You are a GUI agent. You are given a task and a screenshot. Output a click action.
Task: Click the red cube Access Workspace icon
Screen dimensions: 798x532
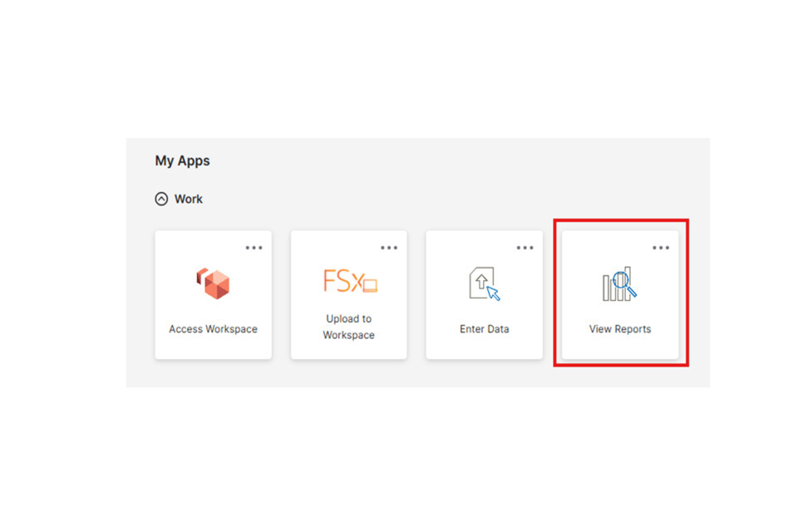213,283
